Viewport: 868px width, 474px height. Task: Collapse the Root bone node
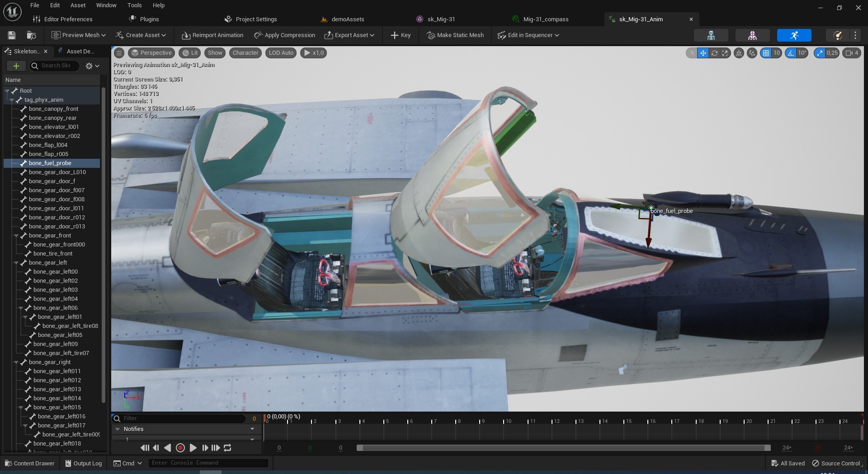(x=7, y=91)
